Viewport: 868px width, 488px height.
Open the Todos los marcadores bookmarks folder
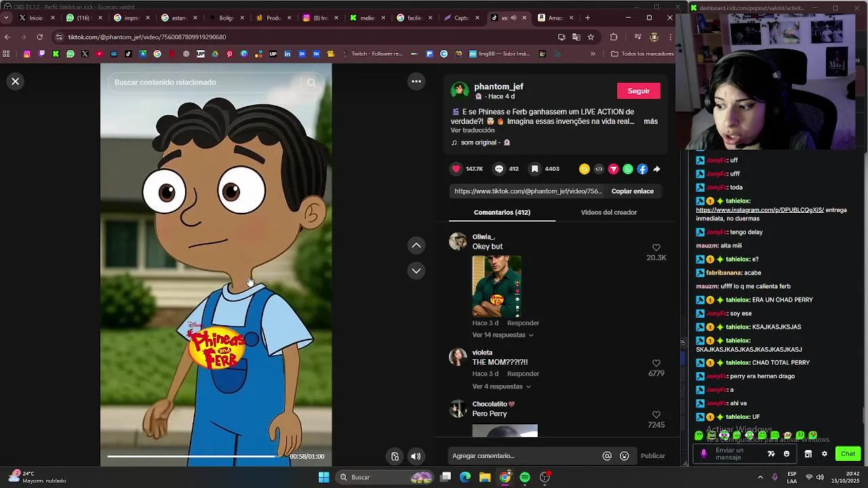click(642, 54)
